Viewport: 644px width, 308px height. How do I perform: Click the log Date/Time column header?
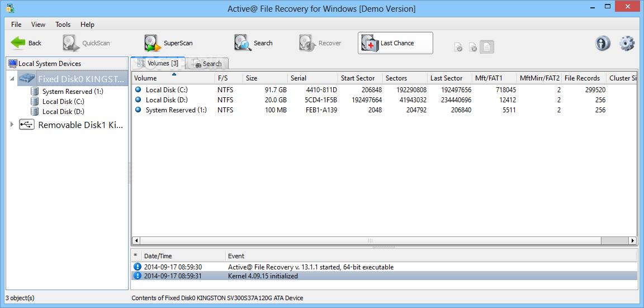coord(183,256)
